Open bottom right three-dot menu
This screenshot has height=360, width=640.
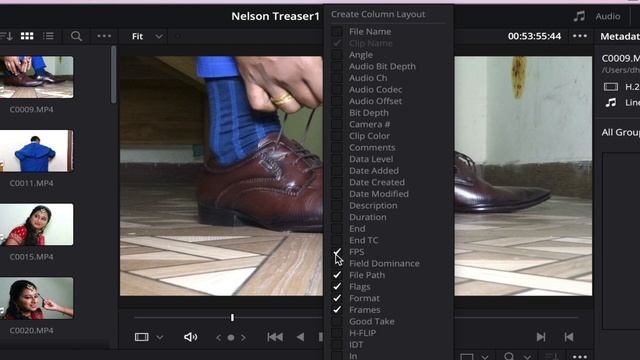pos(580,357)
